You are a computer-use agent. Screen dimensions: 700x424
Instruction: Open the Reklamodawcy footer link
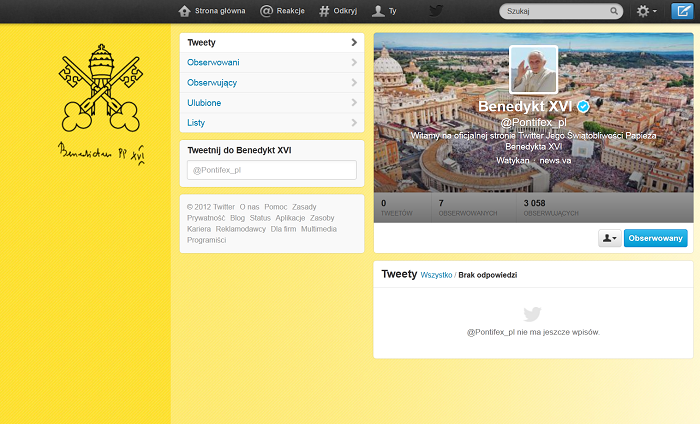pos(241,229)
